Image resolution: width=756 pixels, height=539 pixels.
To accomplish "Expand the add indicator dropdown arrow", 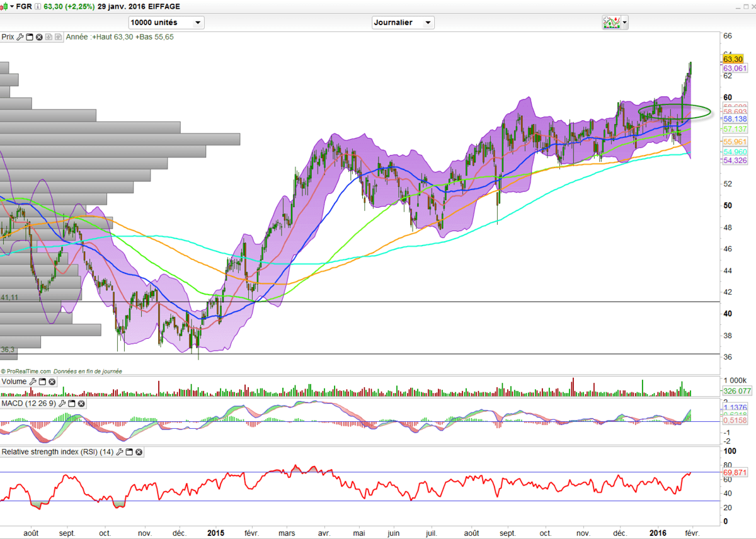I will [x=624, y=23].
